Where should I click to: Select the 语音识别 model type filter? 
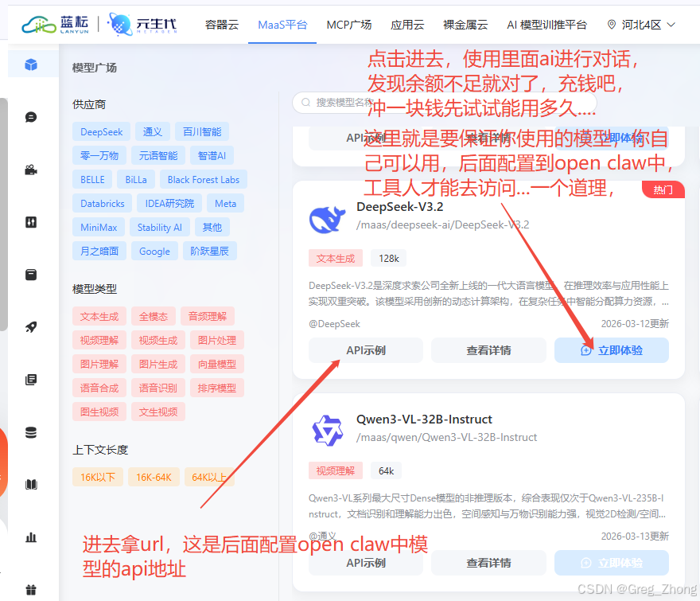pyautogui.click(x=158, y=388)
